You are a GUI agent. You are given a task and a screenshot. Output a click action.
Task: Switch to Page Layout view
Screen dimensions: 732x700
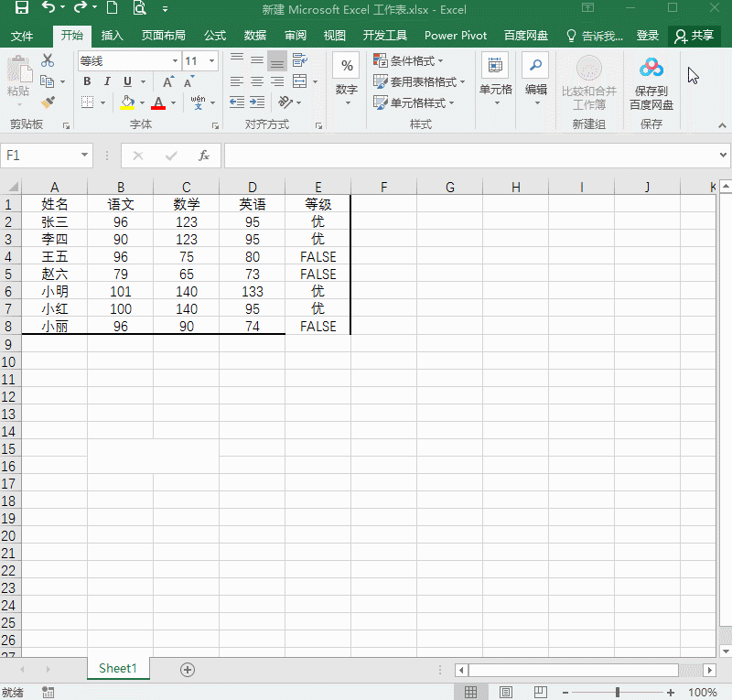(x=505, y=693)
